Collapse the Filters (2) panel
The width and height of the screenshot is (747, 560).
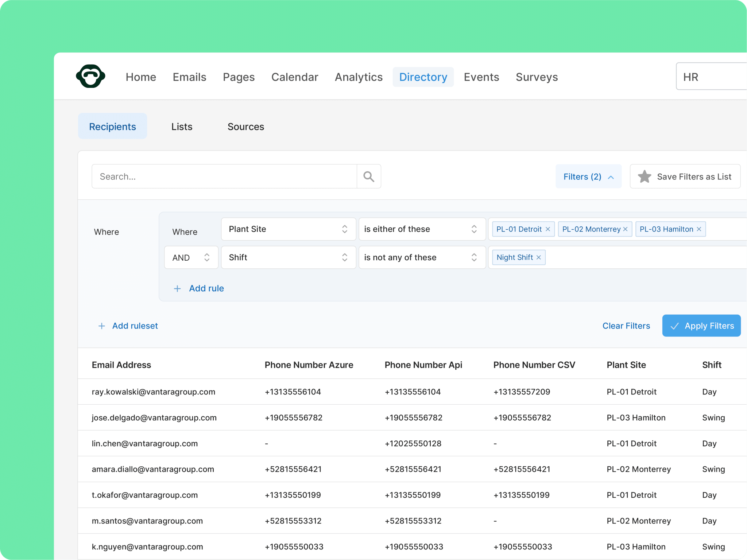pos(588,176)
